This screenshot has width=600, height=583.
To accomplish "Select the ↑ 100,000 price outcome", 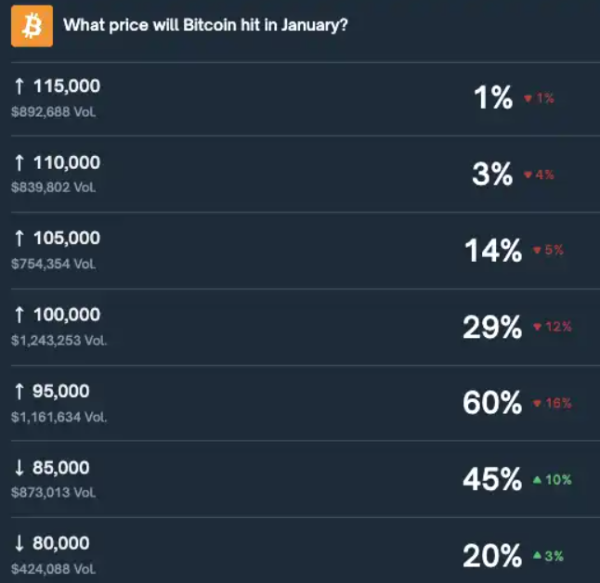I will tap(57, 315).
